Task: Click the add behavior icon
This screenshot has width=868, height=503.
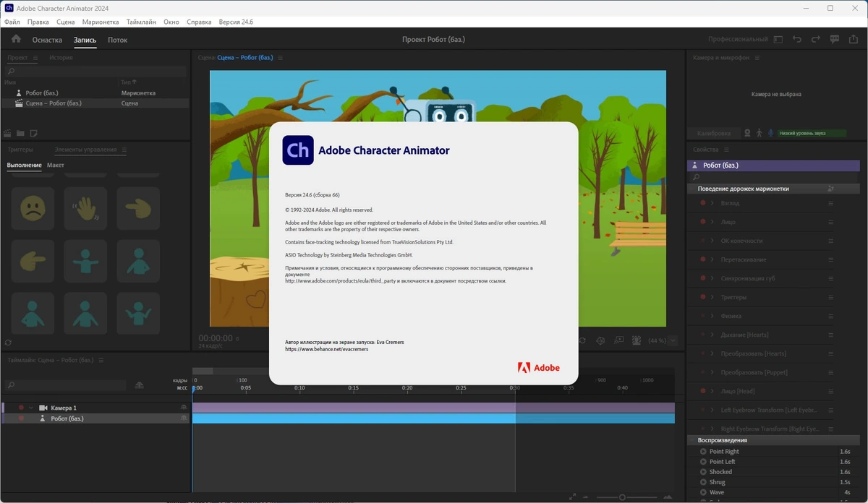Action: click(x=831, y=189)
